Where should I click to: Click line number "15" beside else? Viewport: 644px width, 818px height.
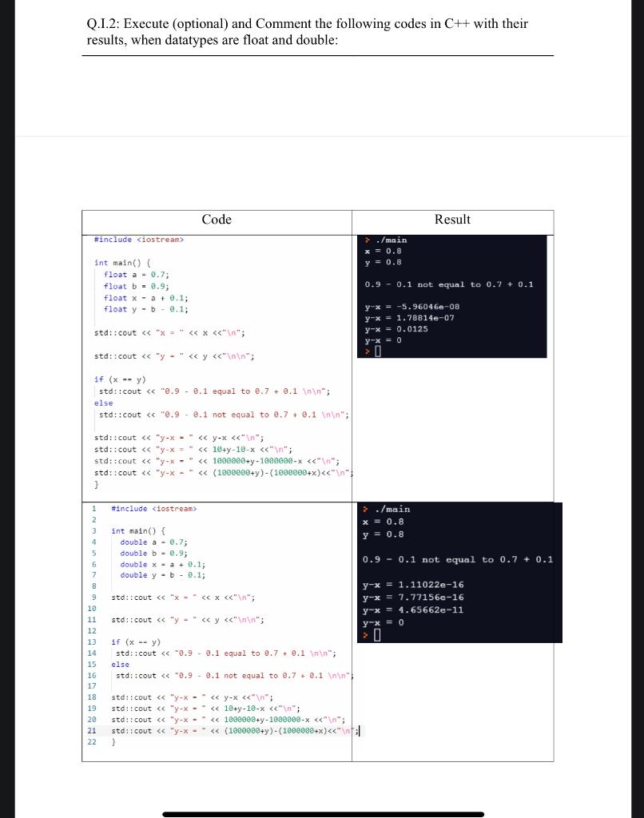[x=92, y=665]
